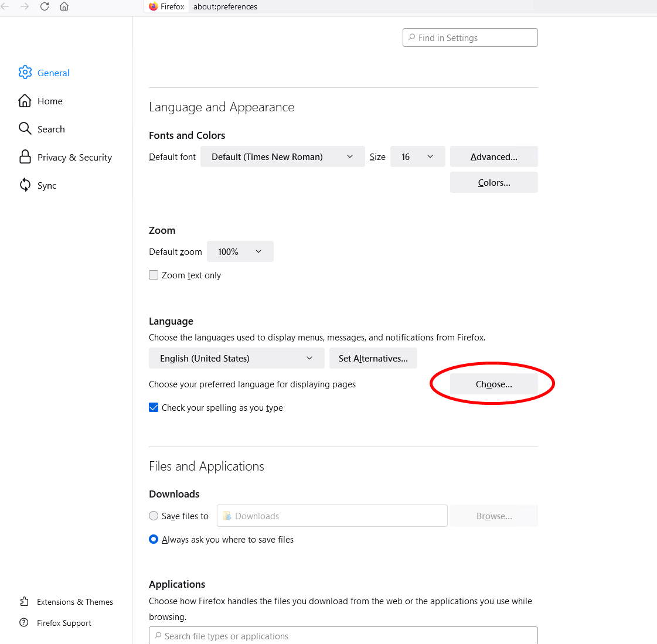
Task: Open the English (United States) language dropdown
Action: [236, 358]
